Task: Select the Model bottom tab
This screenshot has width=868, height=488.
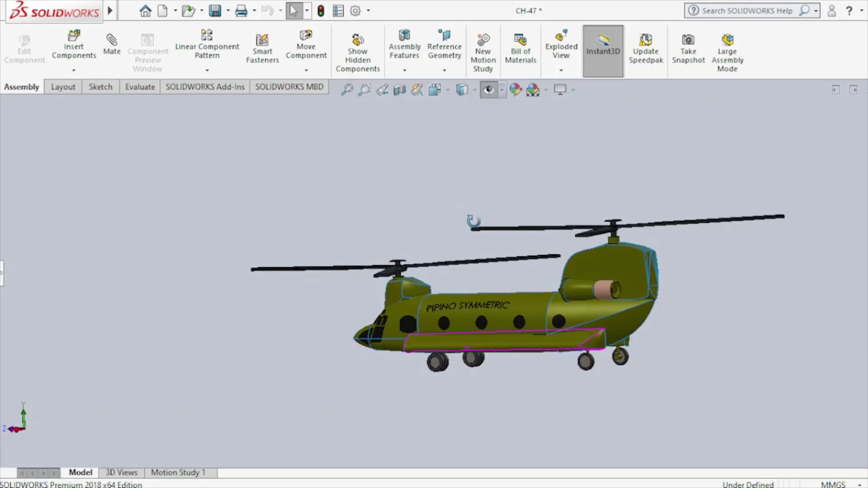Action: pyautogui.click(x=80, y=472)
